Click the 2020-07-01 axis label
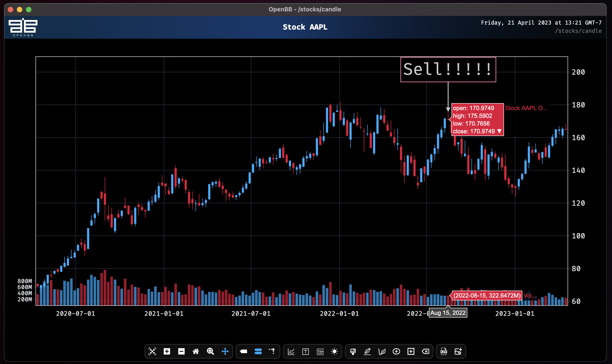Image resolution: width=612 pixels, height=364 pixels. 75,313
